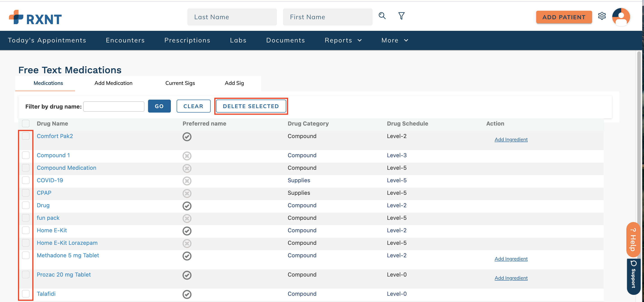This screenshot has width=644, height=302.
Task: Click the Filter by drug name field
Action: coord(114,106)
